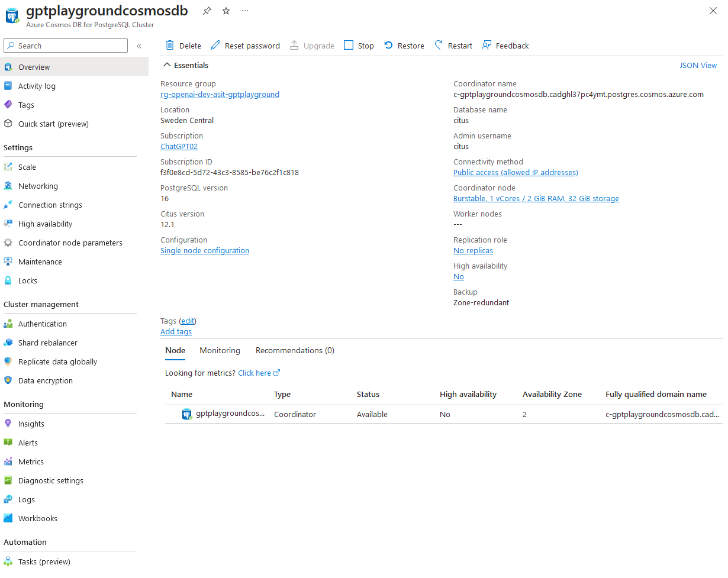Switch to the Monitoring tab
Image resolution: width=728 pixels, height=578 pixels.
(220, 350)
